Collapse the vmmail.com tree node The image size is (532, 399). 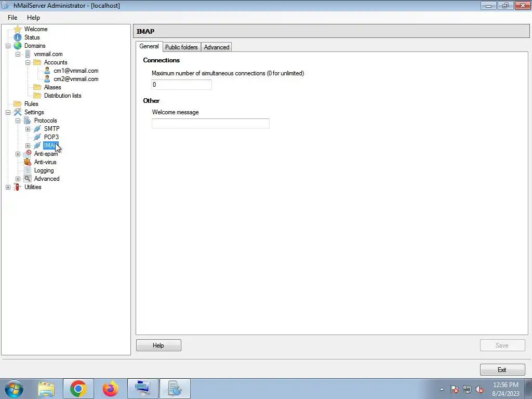pos(18,54)
